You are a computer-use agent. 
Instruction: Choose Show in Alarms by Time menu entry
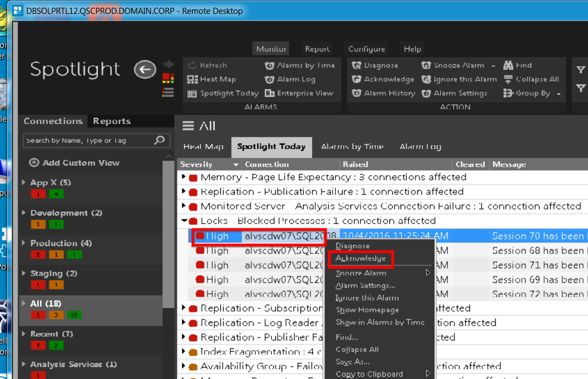point(380,322)
